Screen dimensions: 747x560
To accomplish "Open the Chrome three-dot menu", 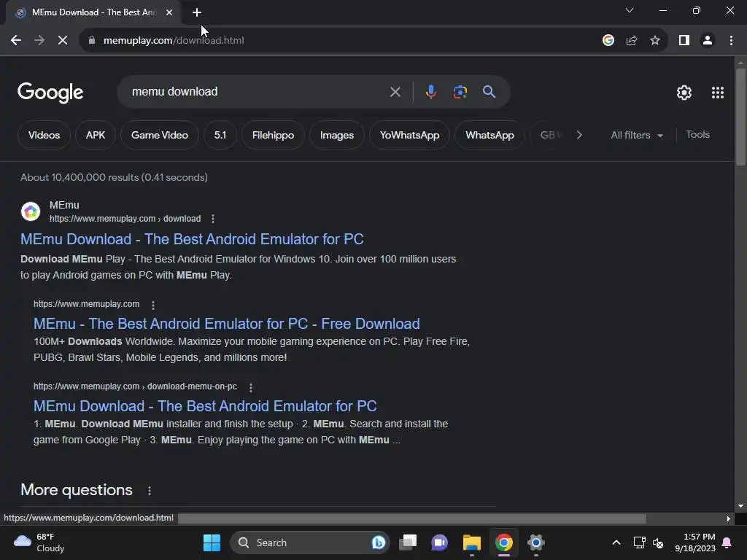I will [x=731, y=41].
